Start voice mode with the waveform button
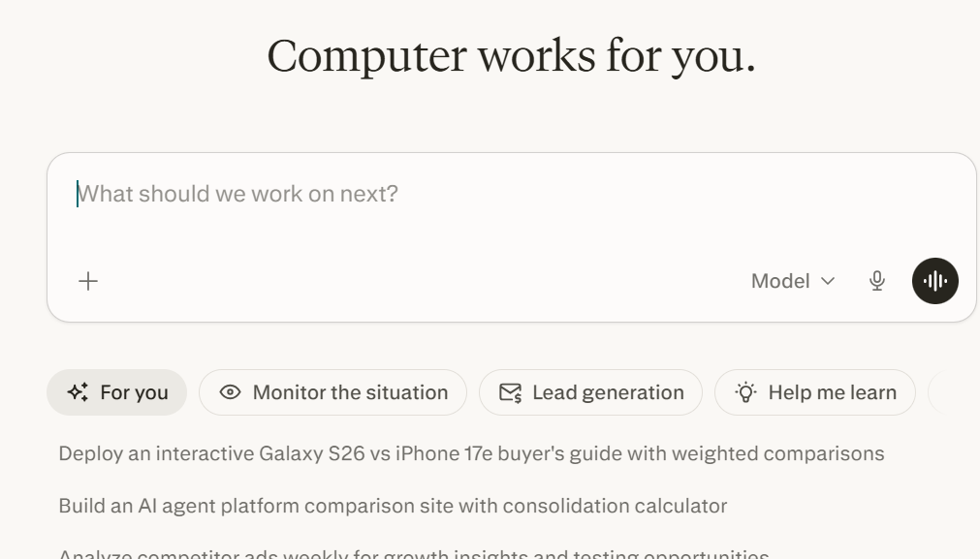 pos(934,281)
